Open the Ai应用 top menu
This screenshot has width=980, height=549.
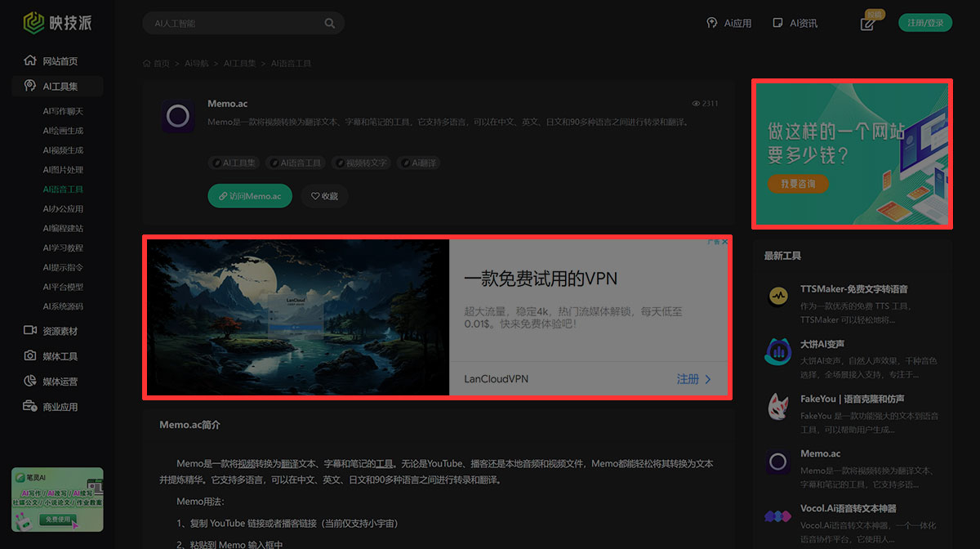click(x=729, y=24)
